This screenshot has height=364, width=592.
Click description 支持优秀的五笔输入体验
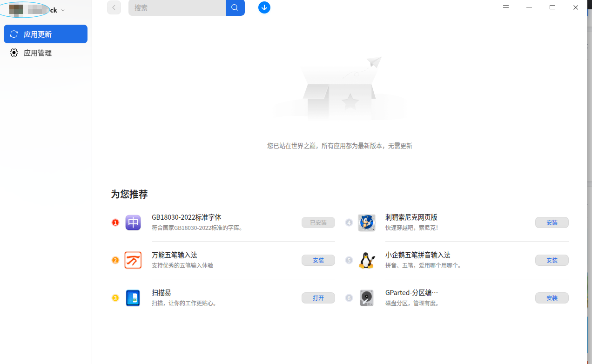tap(182, 266)
